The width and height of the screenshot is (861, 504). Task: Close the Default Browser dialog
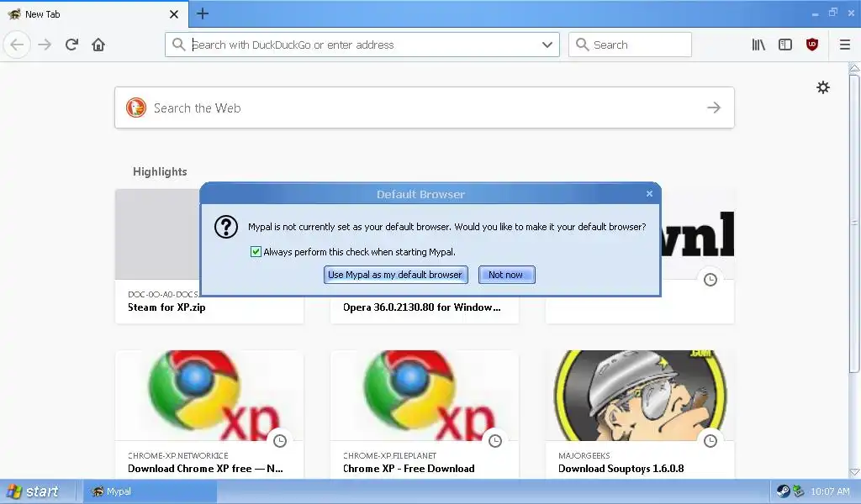tap(650, 193)
